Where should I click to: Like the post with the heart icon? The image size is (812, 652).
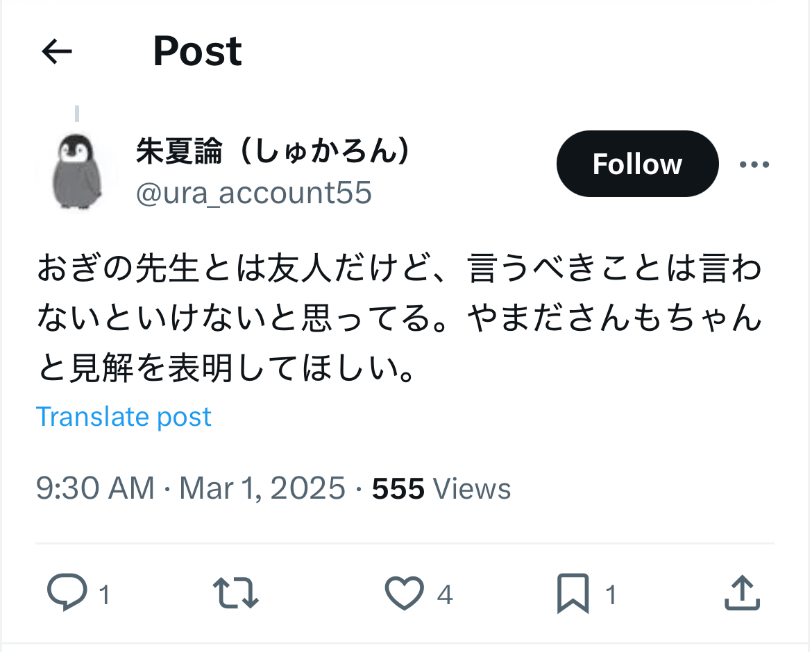pos(404,593)
